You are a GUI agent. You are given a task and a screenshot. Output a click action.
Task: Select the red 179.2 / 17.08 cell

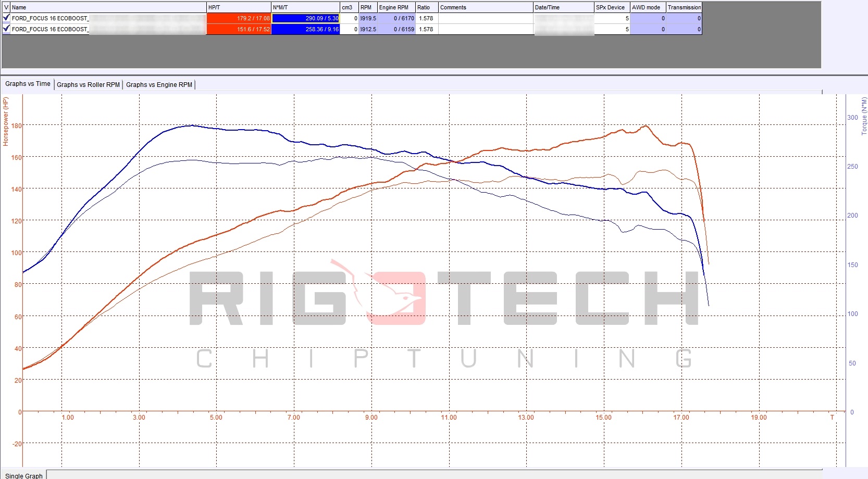239,18
